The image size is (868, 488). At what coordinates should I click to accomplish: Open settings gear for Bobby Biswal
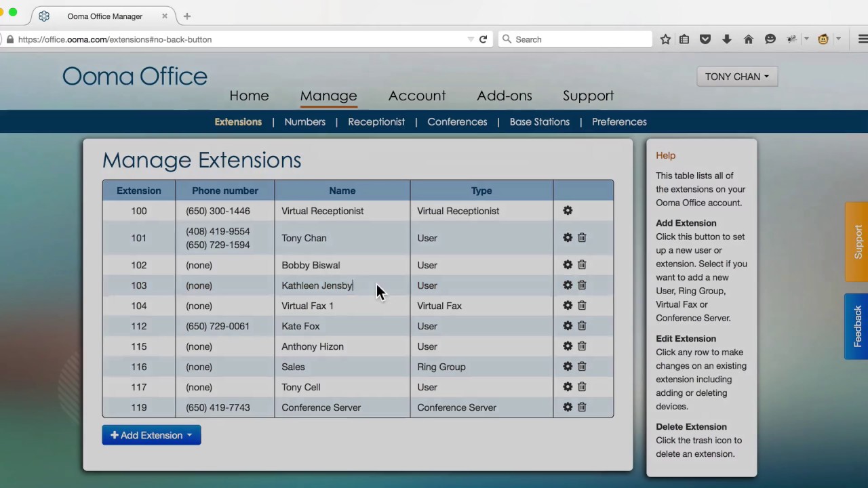pos(568,265)
